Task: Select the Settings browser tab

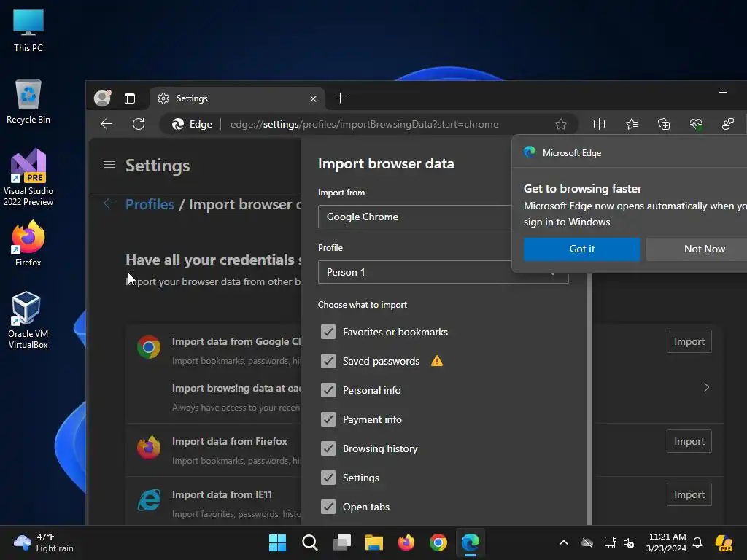Action: pos(237,98)
